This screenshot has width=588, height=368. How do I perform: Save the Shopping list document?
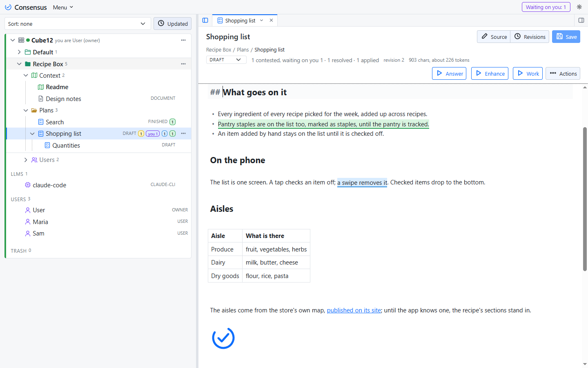pos(566,37)
